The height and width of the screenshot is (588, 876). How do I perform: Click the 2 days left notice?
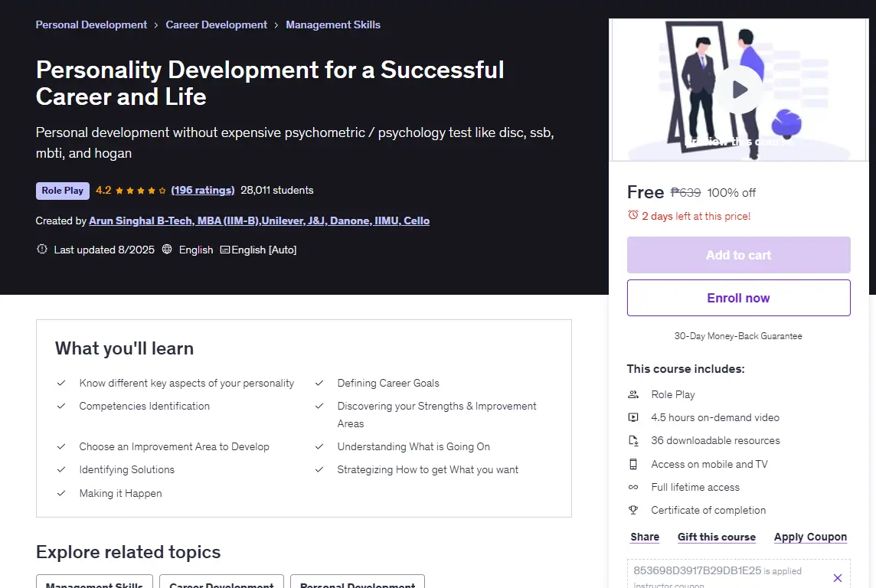point(695,216)
